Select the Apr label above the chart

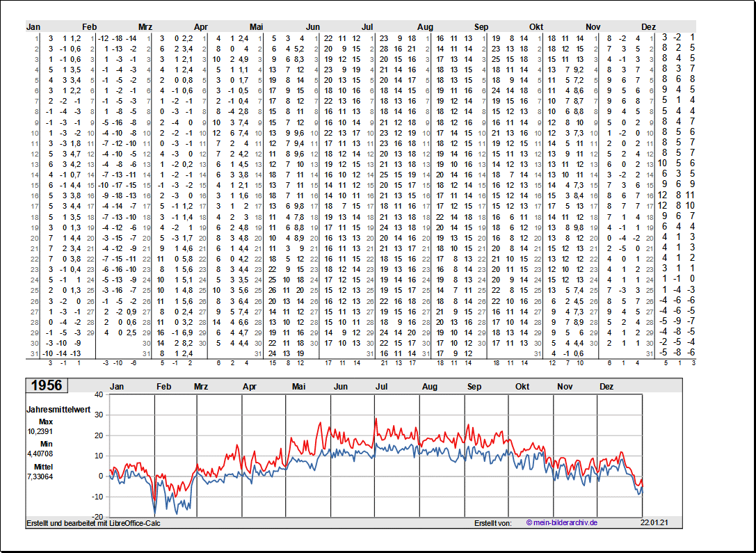249,387
